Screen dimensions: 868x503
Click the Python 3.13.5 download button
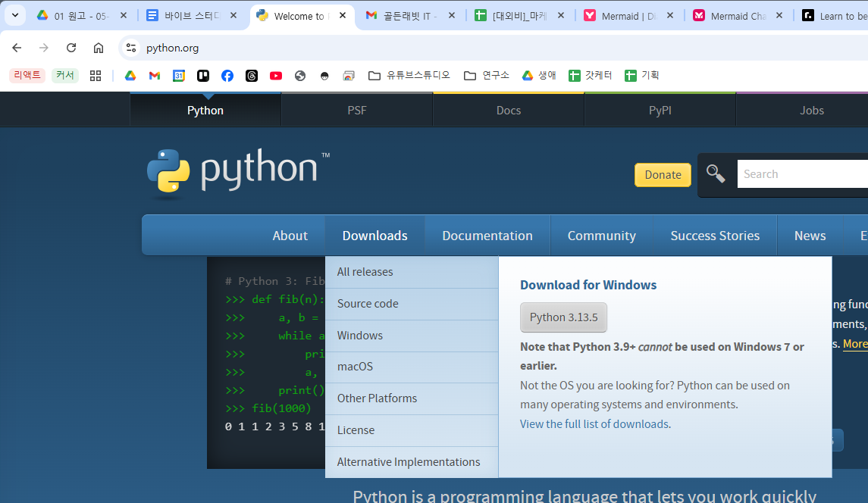pyautogui.click(x=563, y=317)
